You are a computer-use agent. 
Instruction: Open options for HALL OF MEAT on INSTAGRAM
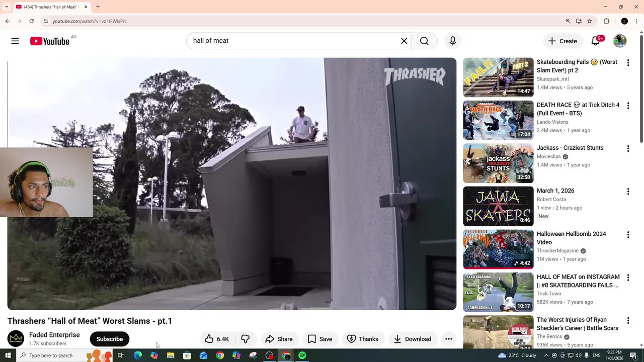pyautogui.click(x=628, y=278)
